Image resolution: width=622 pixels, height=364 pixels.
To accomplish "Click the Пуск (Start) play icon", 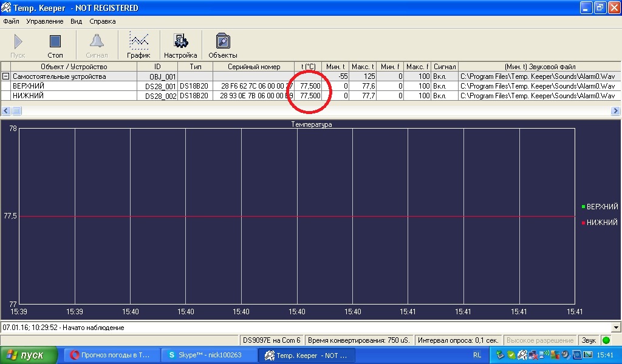I will tap(18, 42).
